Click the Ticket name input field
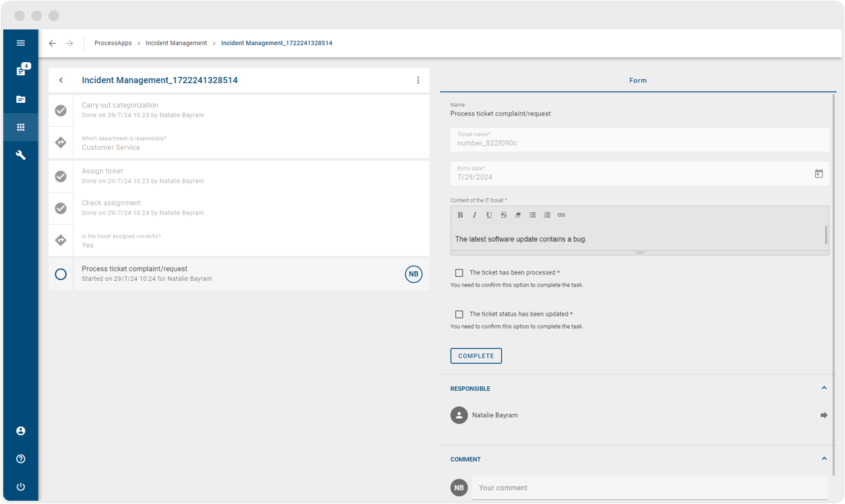Viewport: 845px width, 504px height. pyautogui.click(x=640, y=139)
